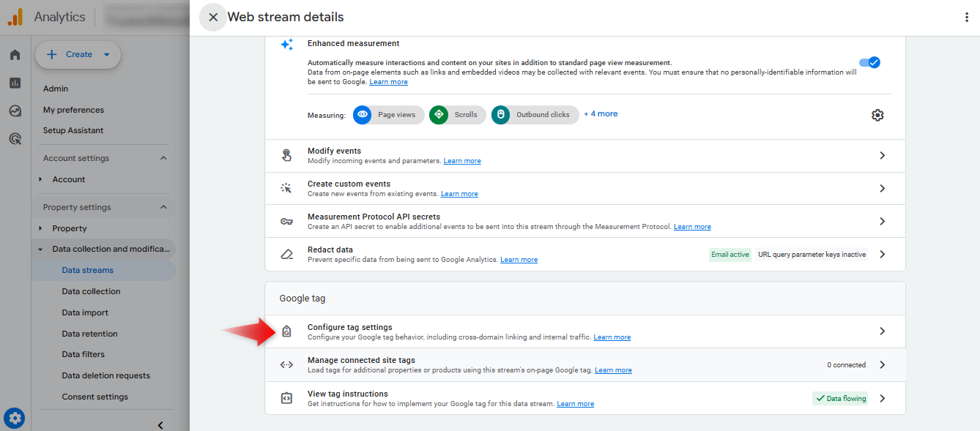This screenshot has height=431, width=980.
Task: Open the Home icon in left rail
Action: click(x=15, y=55)
